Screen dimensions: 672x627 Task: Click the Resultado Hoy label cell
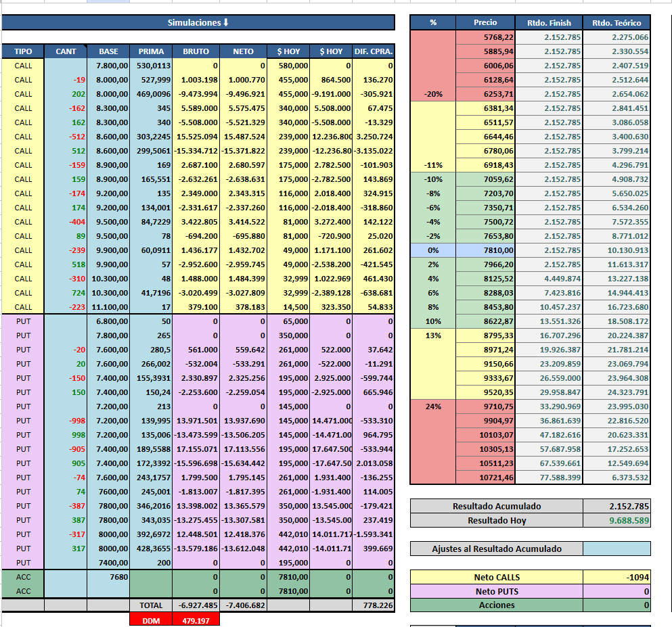click(x=496, y=520)
